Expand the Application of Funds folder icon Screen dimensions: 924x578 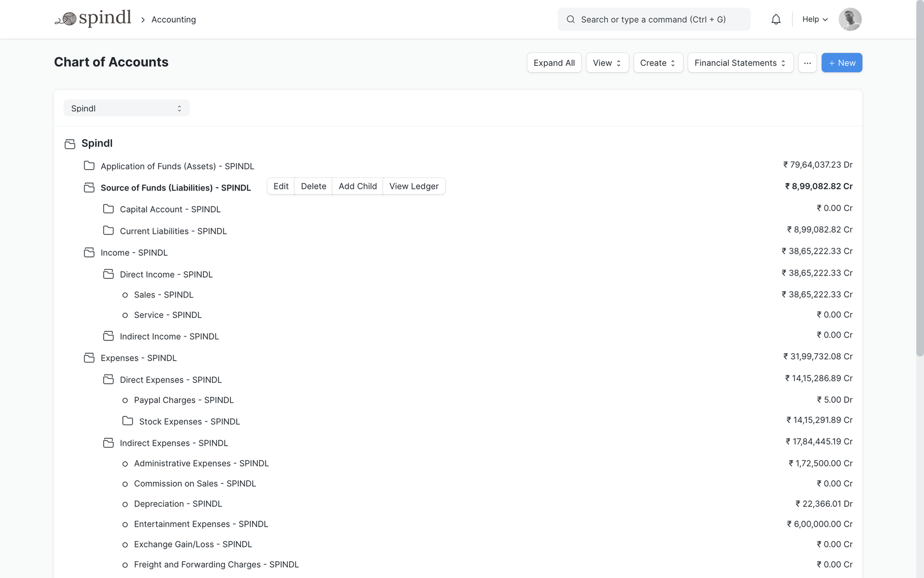89,165
